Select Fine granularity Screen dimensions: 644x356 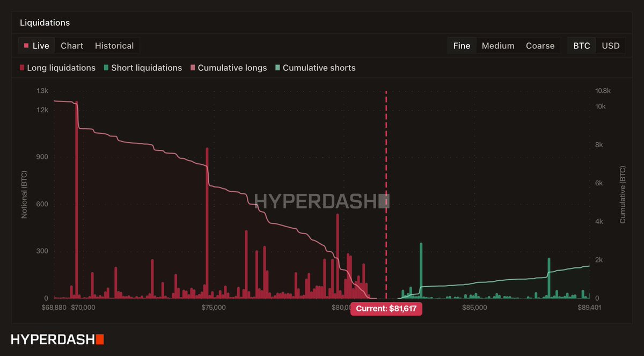coord(462,46)
